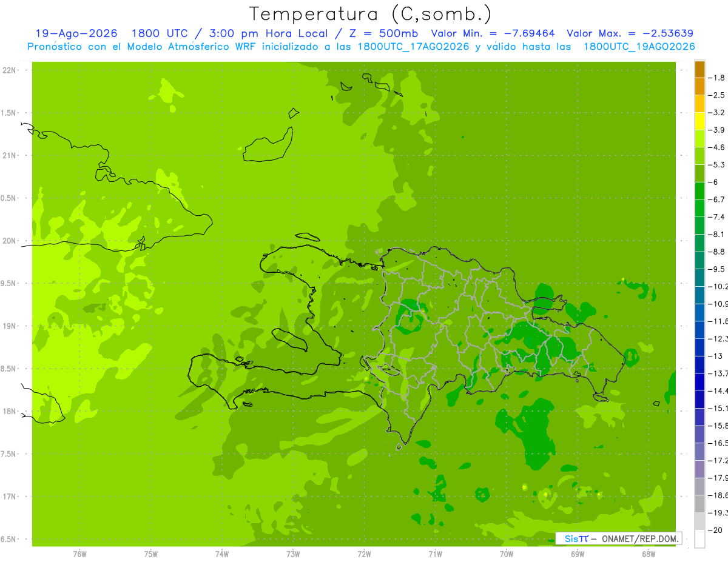The width and height of the screenshot is (728, 562).
Task: Click the '1800 UTC' time text in the header
Action: click(158, 33)
